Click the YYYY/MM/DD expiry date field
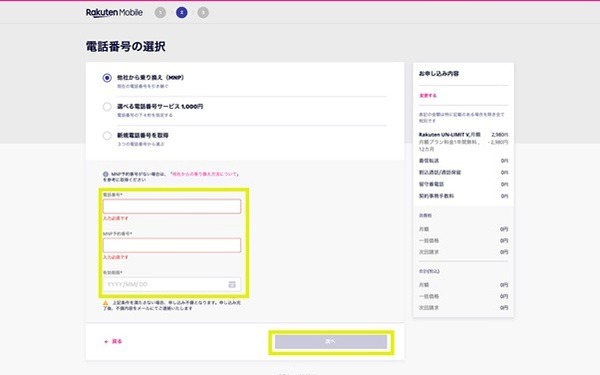Screen dimensions: 600x375 click(x=172, y=284)
